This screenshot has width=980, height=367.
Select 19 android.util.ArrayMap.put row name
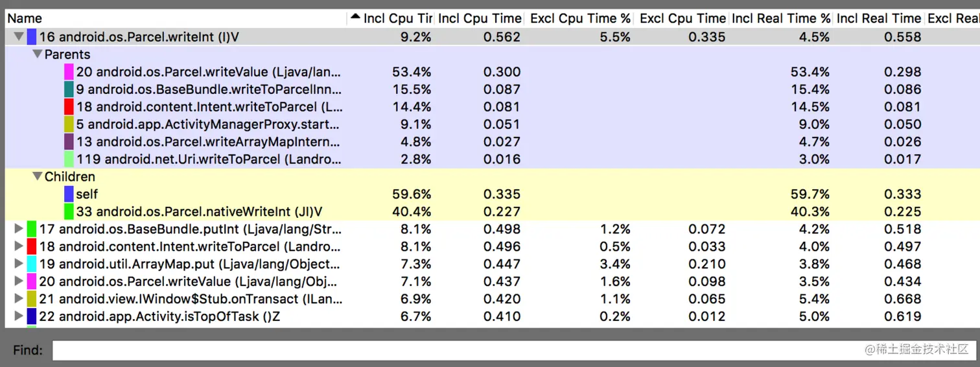(x=189, y=264)
